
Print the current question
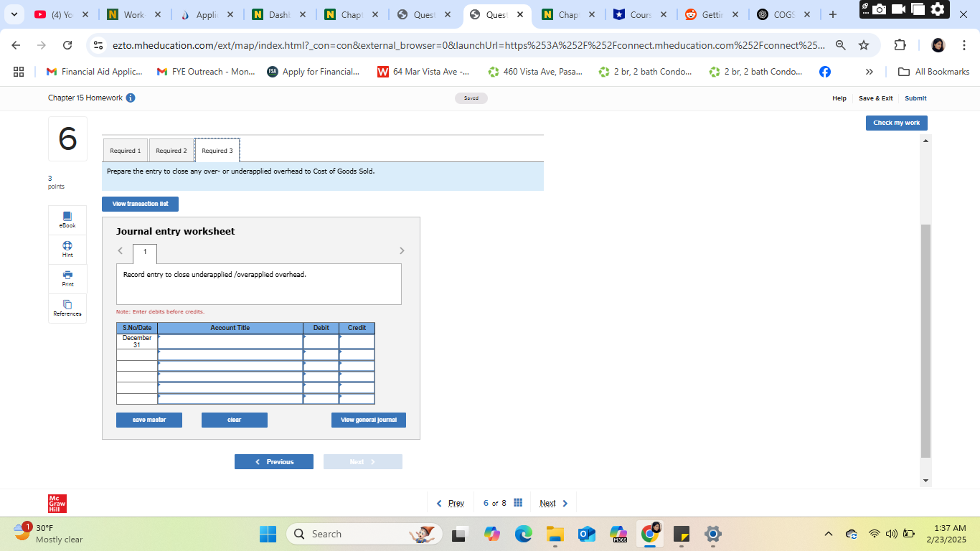tap(67, 278)
